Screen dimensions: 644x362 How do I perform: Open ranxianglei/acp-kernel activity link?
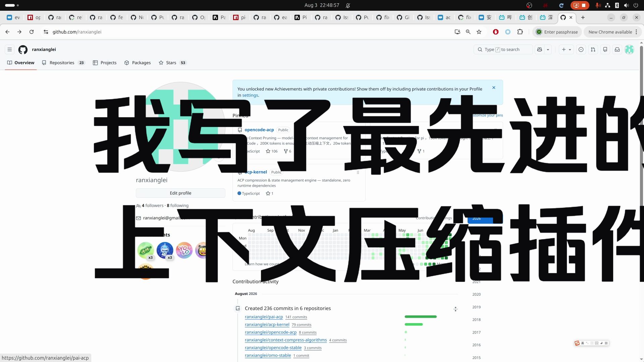267,324
